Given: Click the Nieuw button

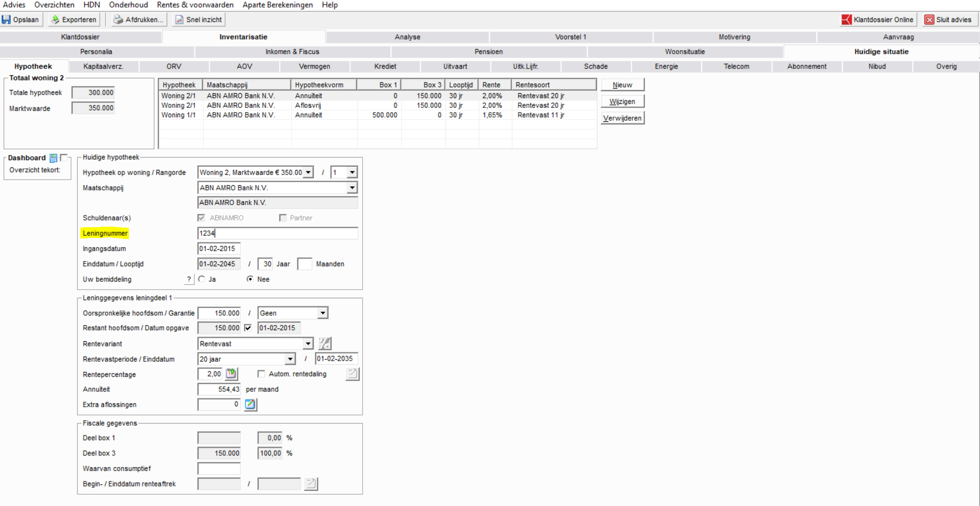Looking at the screenshot, I should [622, 85].
